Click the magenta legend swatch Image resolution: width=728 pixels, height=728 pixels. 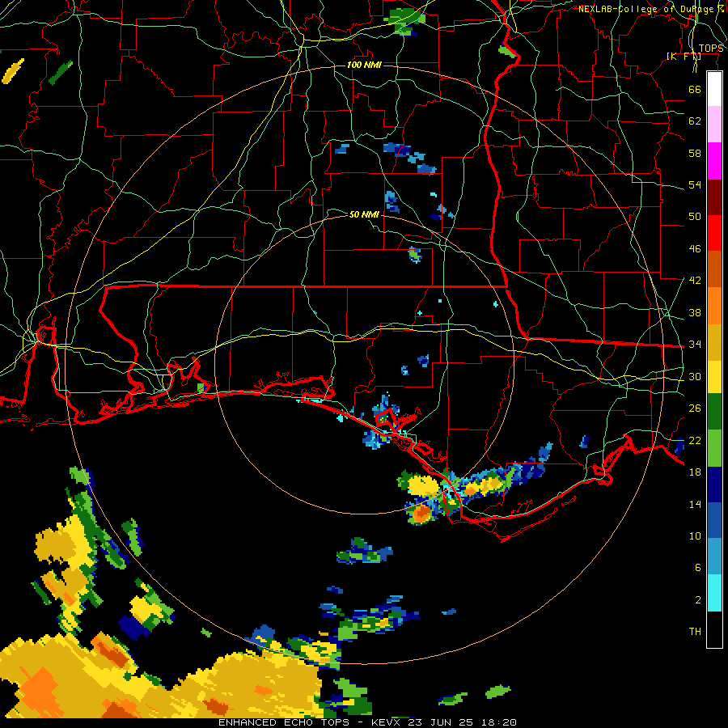pos(714,161)
